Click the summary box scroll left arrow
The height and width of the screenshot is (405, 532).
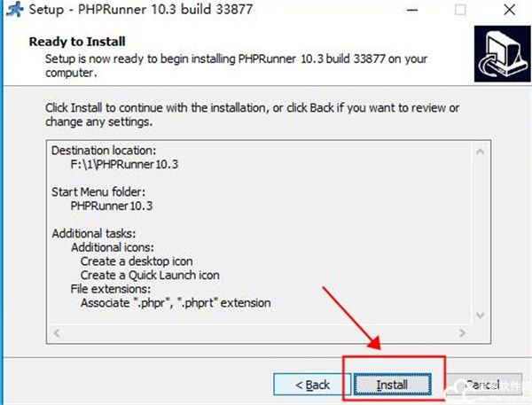[x=57, y=333]
